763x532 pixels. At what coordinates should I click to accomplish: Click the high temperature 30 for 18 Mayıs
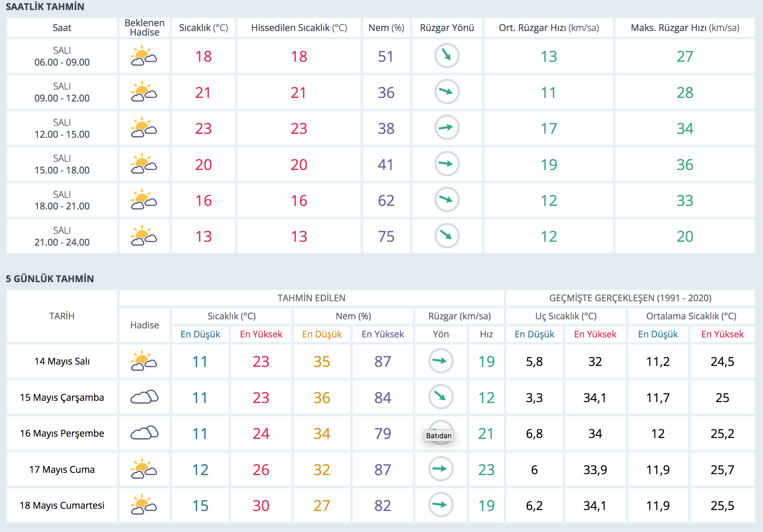(261, 505)
